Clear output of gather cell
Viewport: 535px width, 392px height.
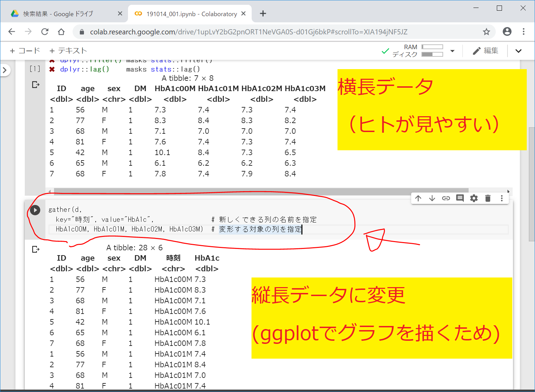click(x=35, y=249)
